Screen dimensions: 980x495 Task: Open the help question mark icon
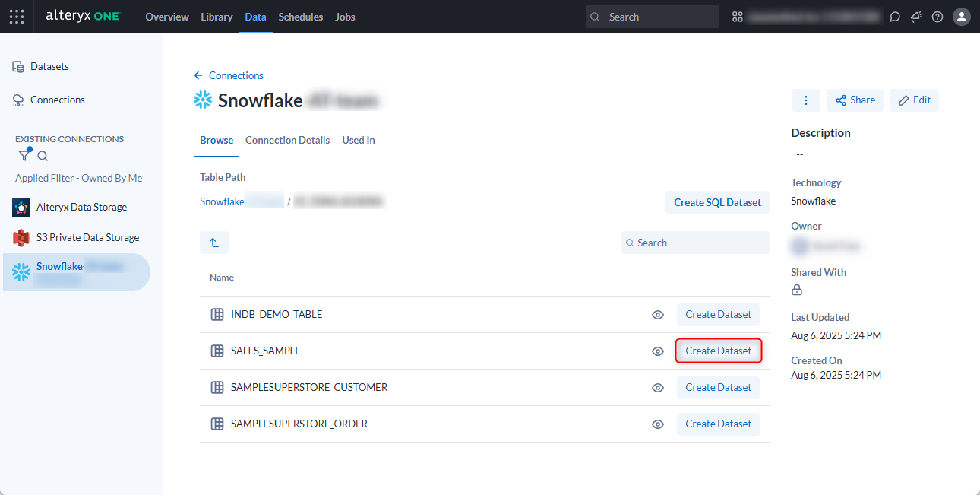[x=937, y=17]
